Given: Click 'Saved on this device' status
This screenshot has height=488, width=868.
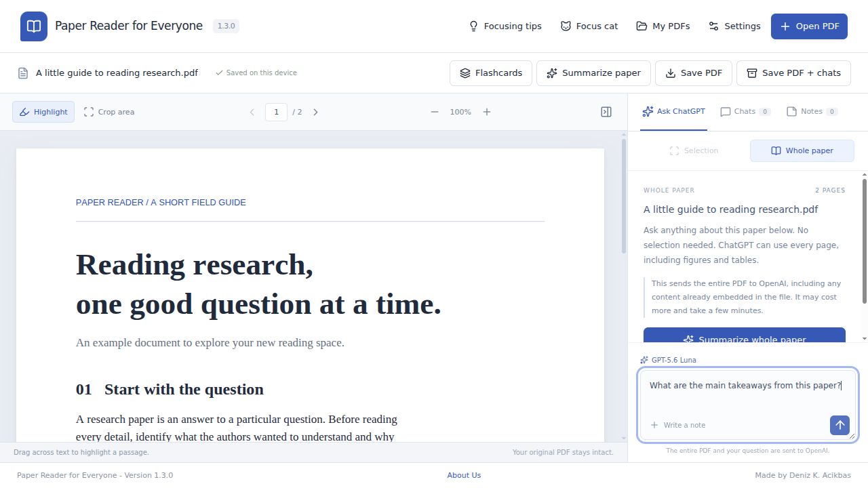Looking at the screenshot, I should tap(256, 73).
